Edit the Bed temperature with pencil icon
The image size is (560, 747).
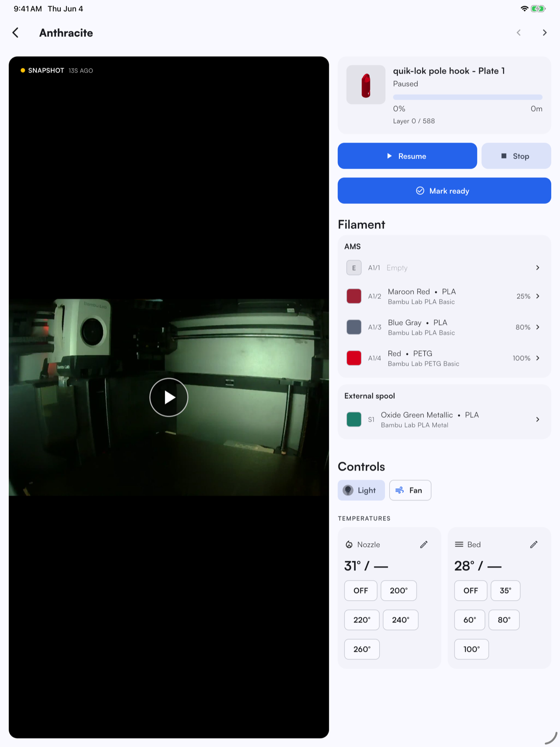pyautogui.click(x=534, y=545)
